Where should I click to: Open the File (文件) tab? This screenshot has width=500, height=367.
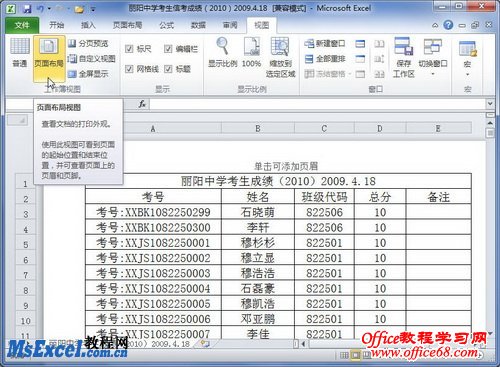click(x=22, y=25)
